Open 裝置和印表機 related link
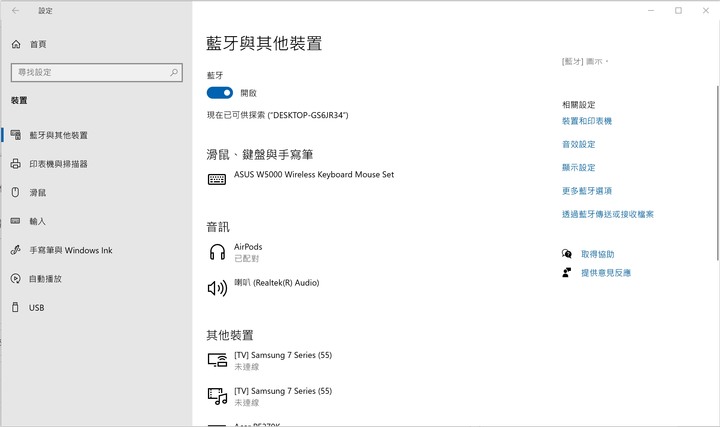This screenshot has height=427, width=720. click(x=587, y=121)
